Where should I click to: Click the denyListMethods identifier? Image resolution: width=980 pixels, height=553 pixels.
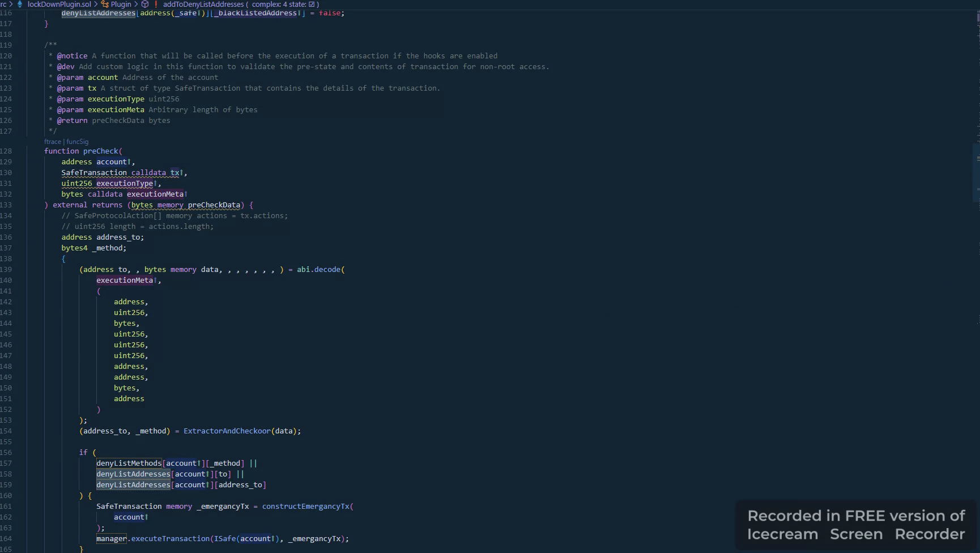tap(129, 463)
